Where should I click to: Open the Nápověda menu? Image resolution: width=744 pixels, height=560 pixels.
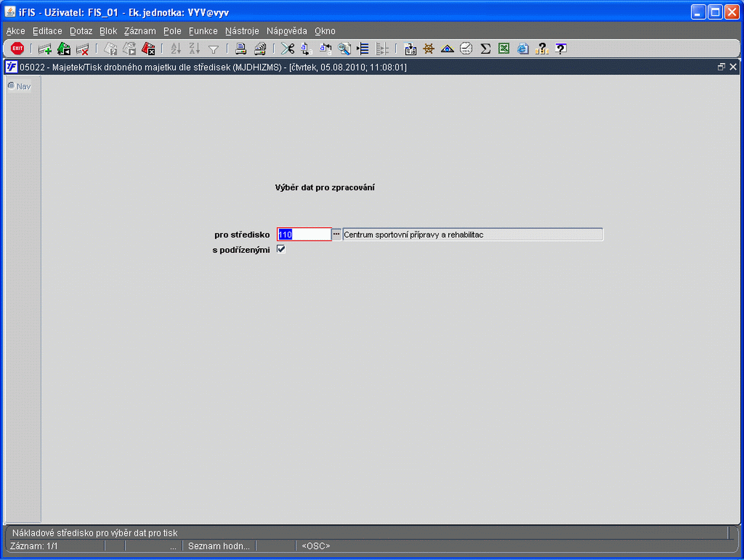click(287, 31)
